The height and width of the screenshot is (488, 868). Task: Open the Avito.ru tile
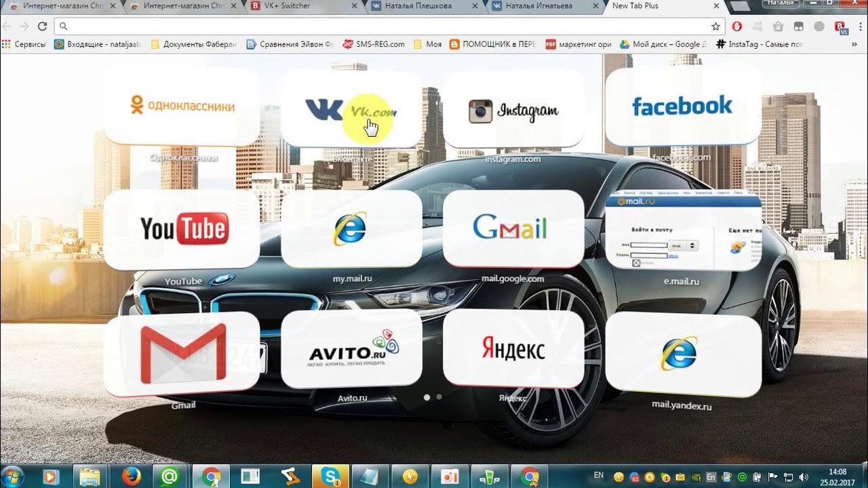coord(351,350)
